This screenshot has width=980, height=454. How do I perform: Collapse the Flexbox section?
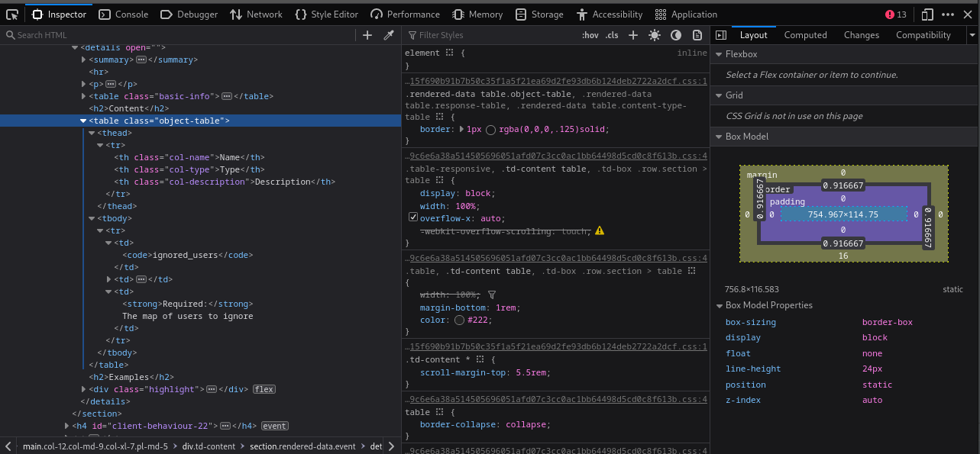point(719,53)
